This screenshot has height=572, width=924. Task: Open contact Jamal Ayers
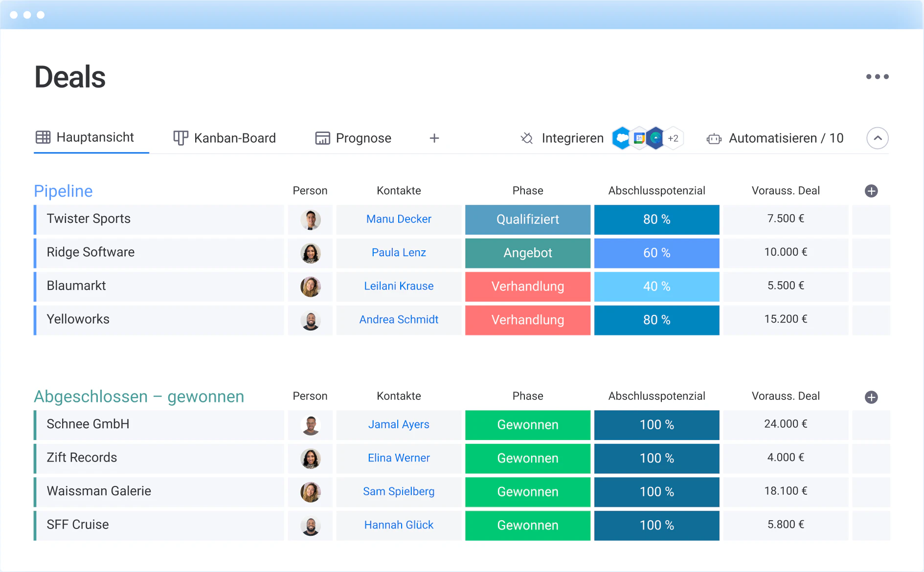click(x=399, y=424)
